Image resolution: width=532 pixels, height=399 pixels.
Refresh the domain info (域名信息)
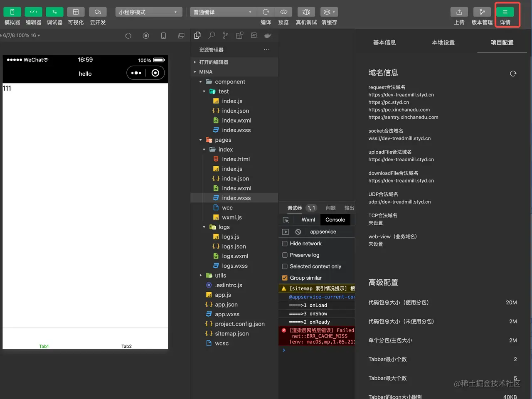pyautogui.click(x=513, y=74)
